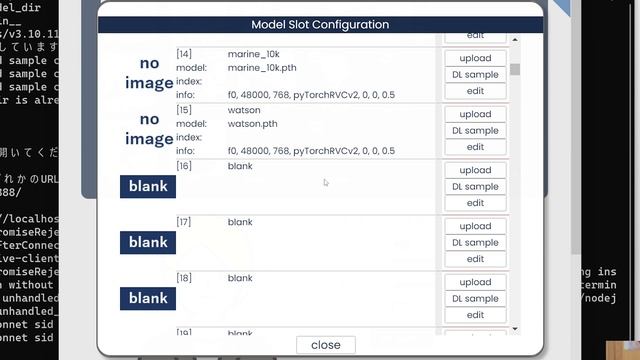Screen dimensions: 640x360
Task: Click the scrollbar up arrow
Action: tap(515, 40)
